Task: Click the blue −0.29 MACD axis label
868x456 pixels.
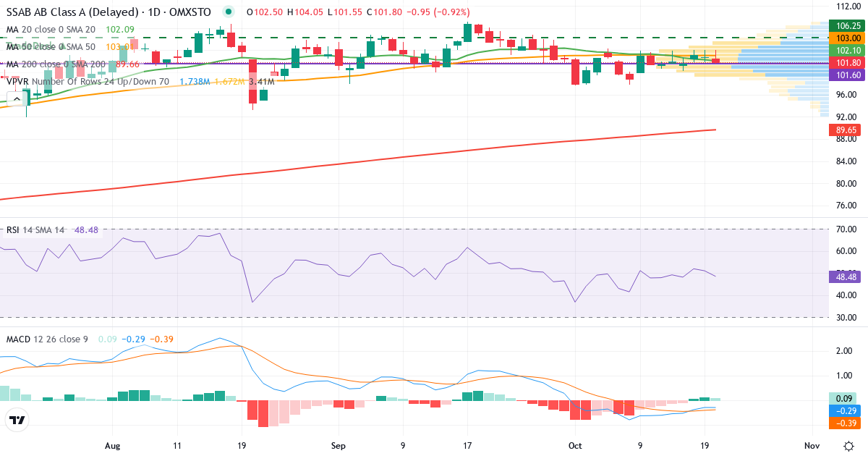Action: 843,410
